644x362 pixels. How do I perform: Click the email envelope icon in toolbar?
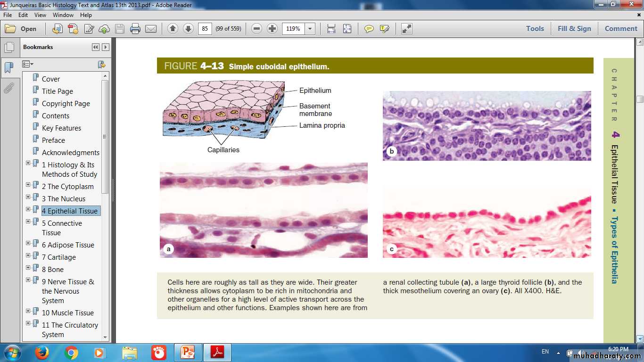click(x=151, y=29)
